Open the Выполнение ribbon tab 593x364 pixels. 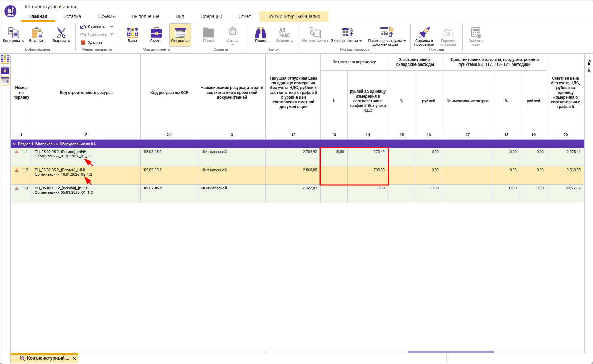coord(145,16)
